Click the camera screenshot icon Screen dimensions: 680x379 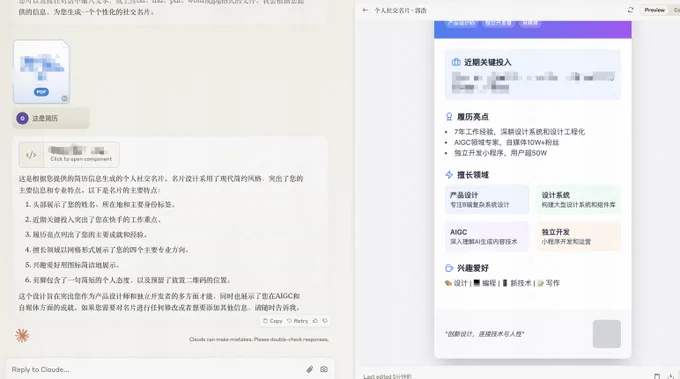324,369
